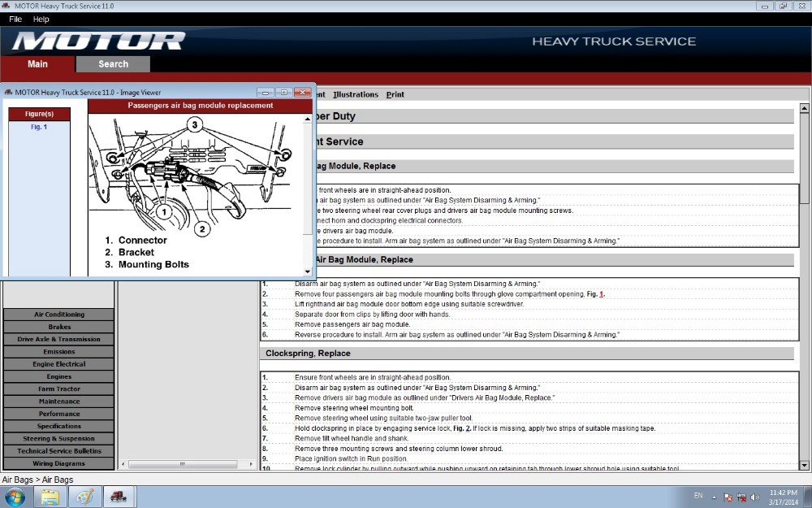812x508 pixels.
Task: Open the Engines category
Action: click(59, 376)
